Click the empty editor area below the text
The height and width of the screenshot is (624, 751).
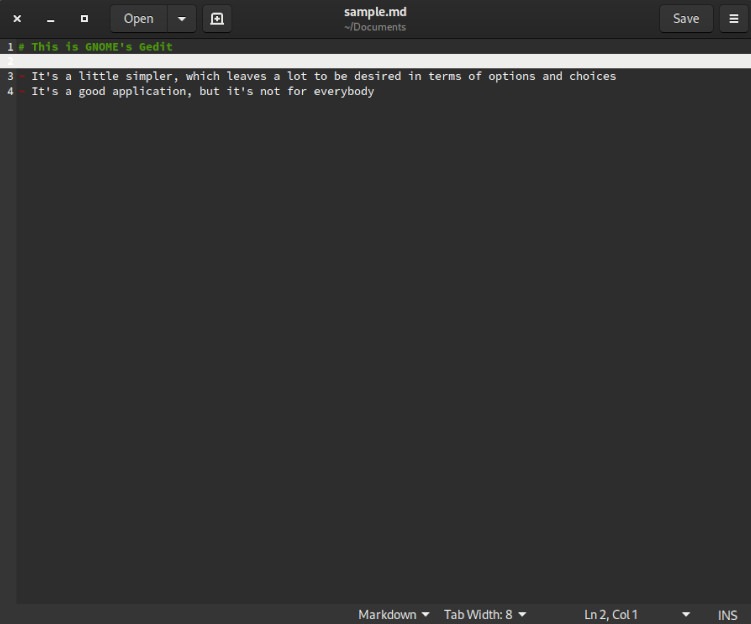point(380,350)
